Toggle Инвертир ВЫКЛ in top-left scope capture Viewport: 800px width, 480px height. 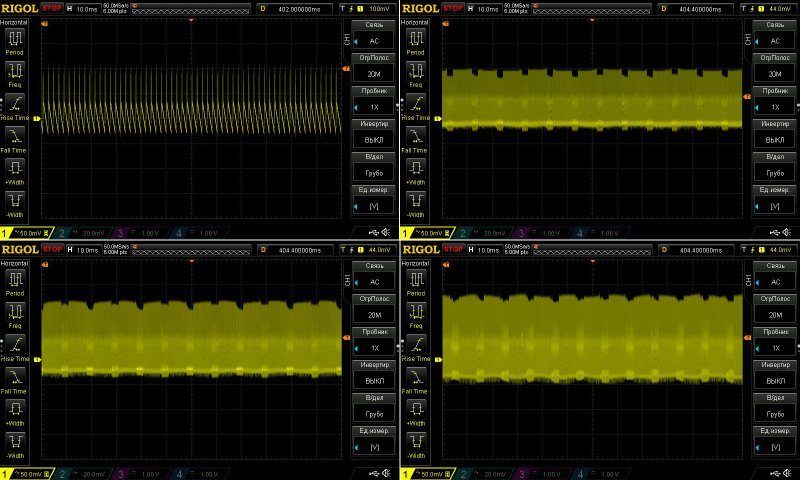point(373,134)
